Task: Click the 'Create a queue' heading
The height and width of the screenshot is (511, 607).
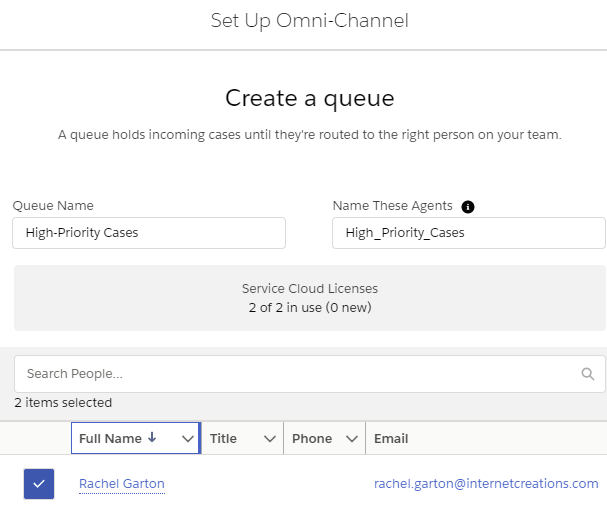Action: click(310, 98)
